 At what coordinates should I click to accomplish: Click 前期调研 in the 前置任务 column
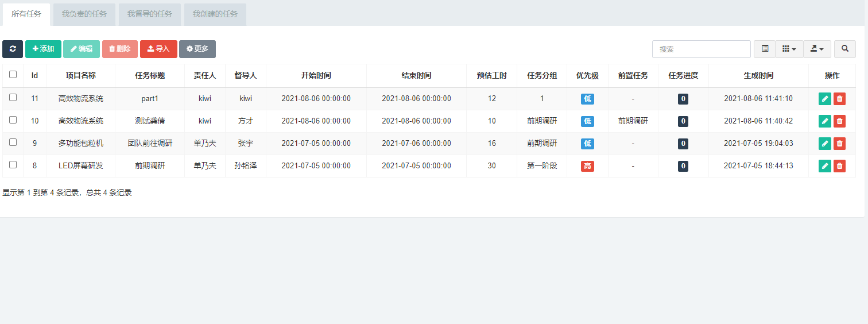click(x=633, y=121)
